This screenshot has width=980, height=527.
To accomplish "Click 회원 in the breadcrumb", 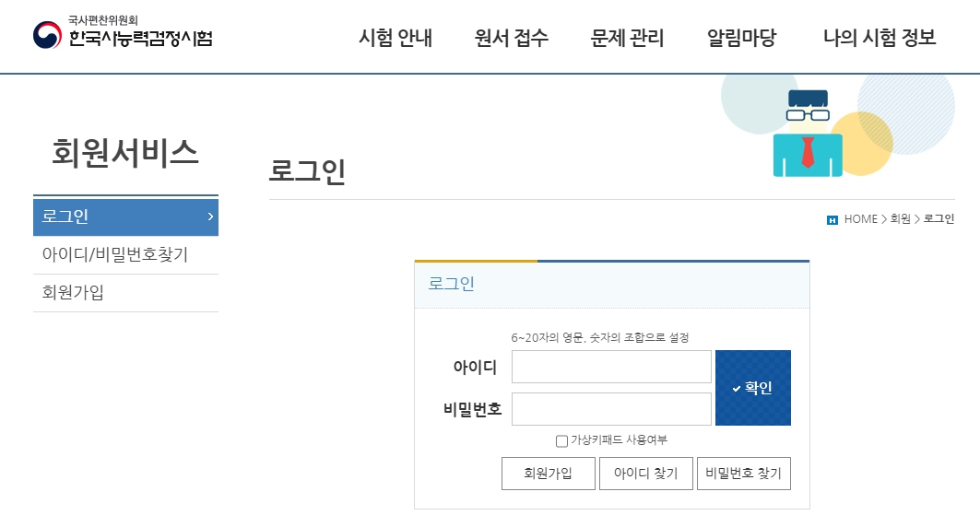I will point(900,219).
